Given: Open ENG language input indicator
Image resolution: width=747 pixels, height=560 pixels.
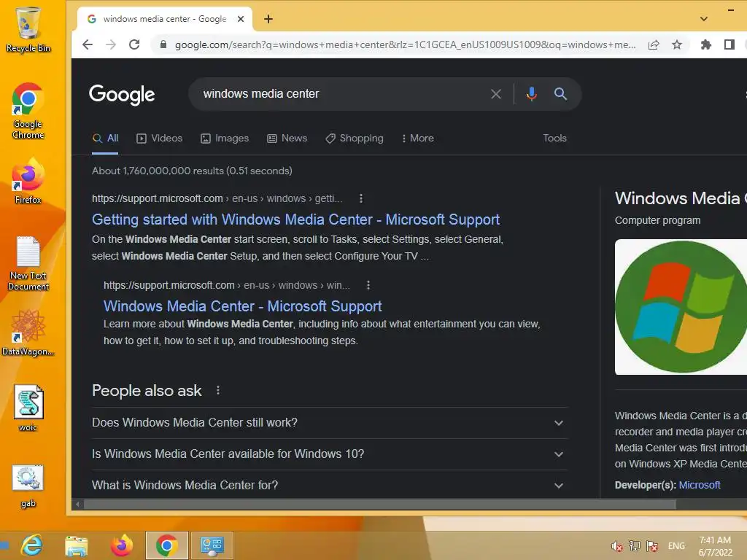Looking at the screenshot, I should tap(676, 546).
